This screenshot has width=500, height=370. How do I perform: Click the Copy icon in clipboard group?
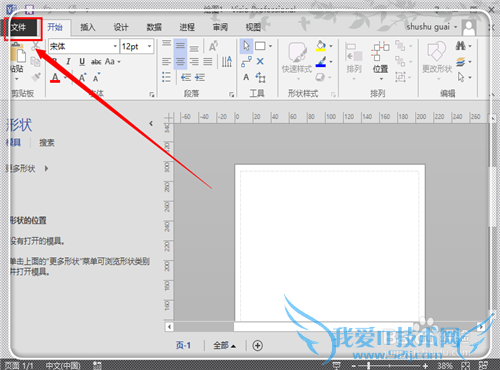pyautogui.click(x=35, y=62)
